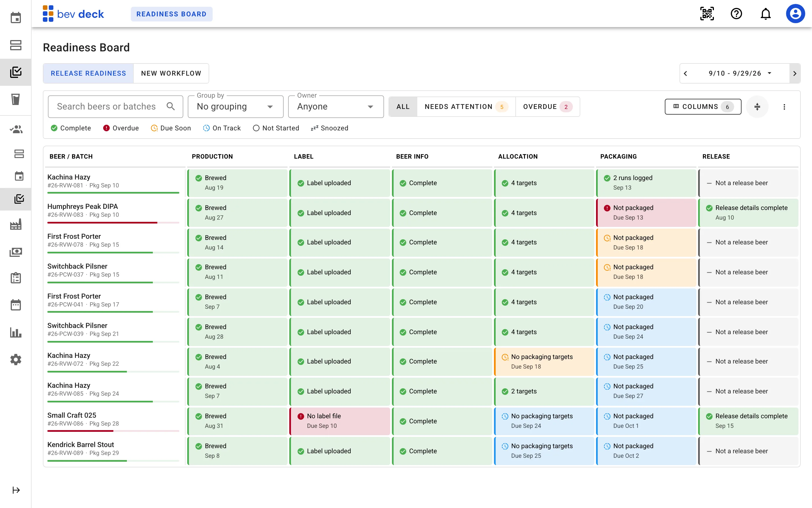Open the 2 runs logged Sep 13 cell
Viewport: 812px width, 508px height.
[646, 183]
